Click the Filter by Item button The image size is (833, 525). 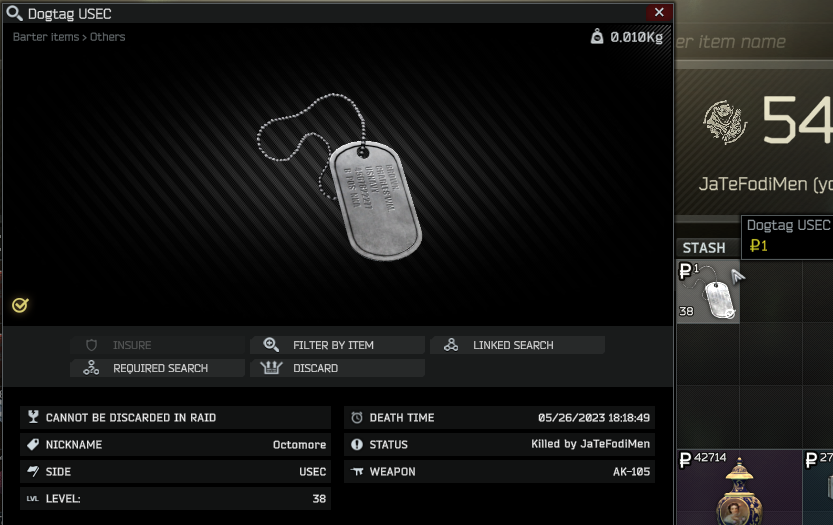[337, 345]
